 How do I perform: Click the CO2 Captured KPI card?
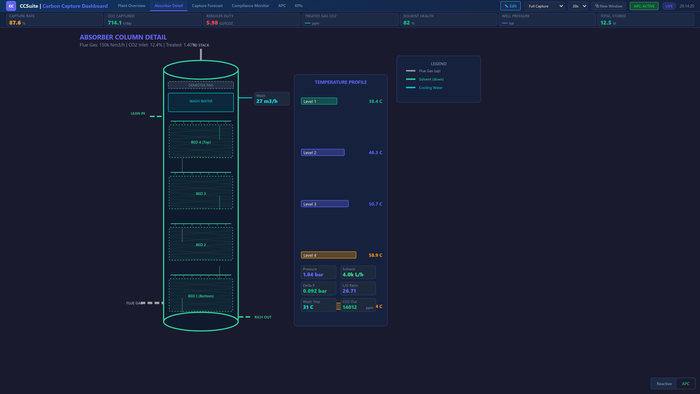click(x=153, y=20)
